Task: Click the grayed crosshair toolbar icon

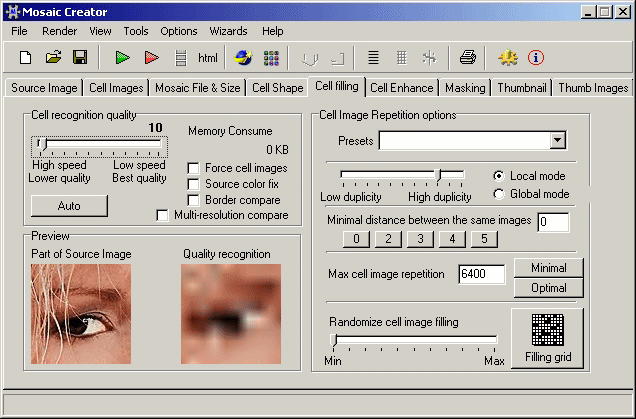Action: tap(429, 58)
